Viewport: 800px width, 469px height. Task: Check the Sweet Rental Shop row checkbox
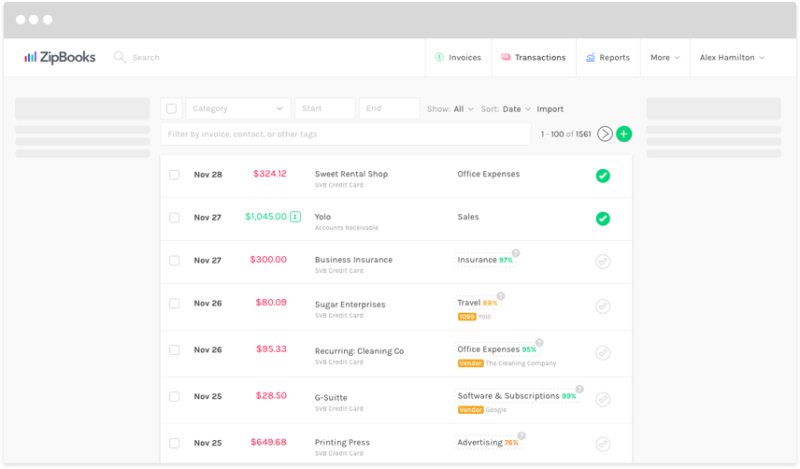174,174
